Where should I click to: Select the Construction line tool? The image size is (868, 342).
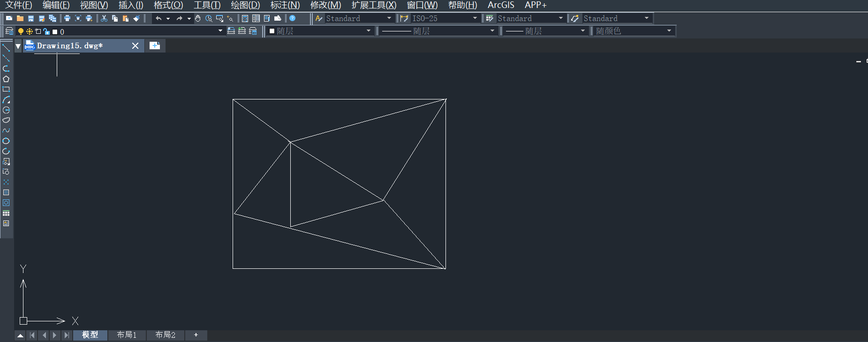6,58
